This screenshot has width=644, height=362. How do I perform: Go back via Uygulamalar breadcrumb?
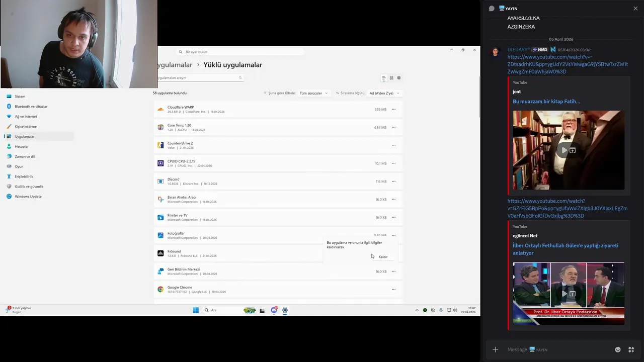pyautogui.click(x=175, y=65)
